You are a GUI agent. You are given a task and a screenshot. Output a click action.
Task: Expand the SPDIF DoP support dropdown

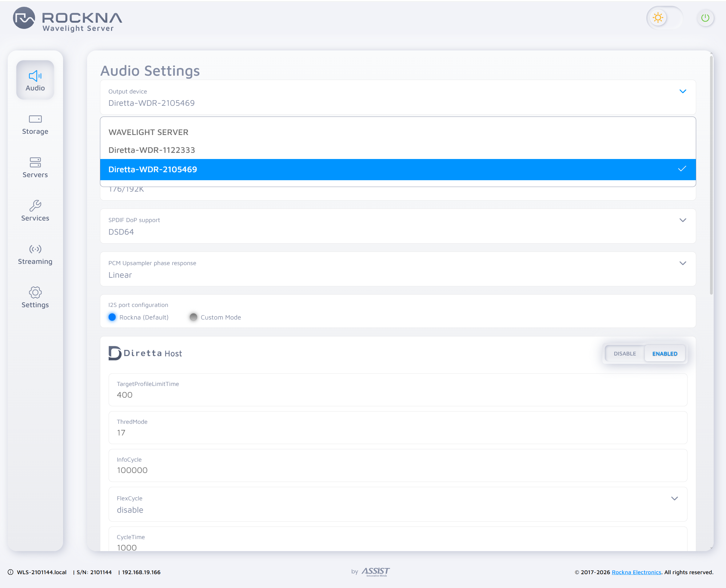coord(683,220)
